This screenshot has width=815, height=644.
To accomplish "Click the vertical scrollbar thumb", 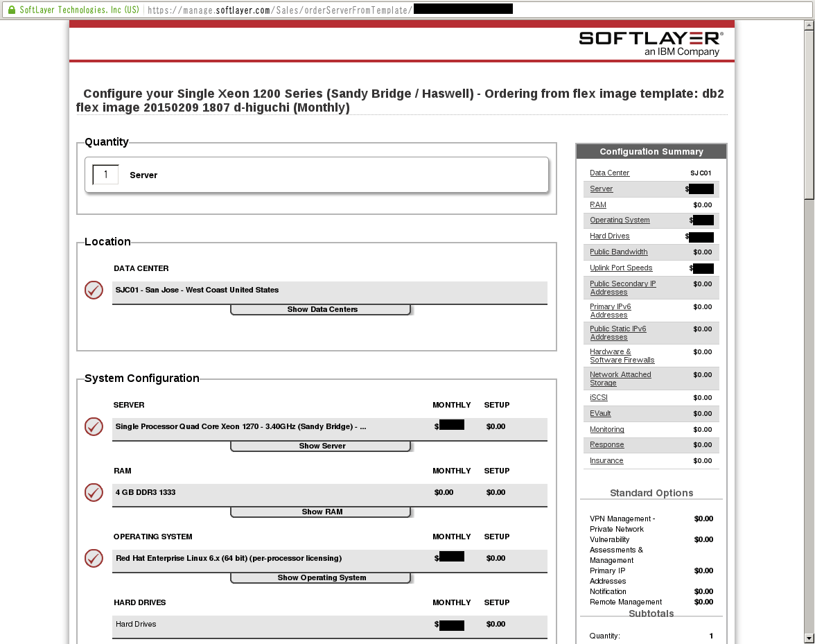I will click(809, 114).
